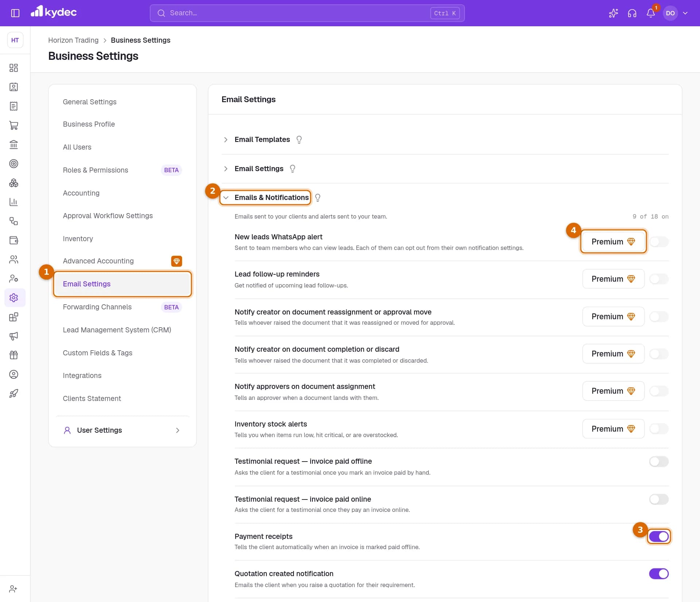
Task: Click the invite user icon at sidebar bottom
Action: [13, 589]
